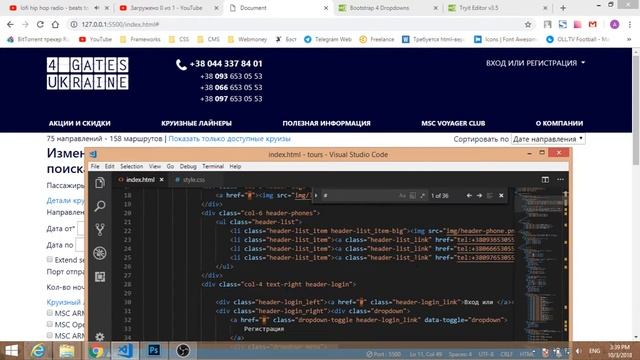
Task: Close the index.html editor tab
Action: 162,180
